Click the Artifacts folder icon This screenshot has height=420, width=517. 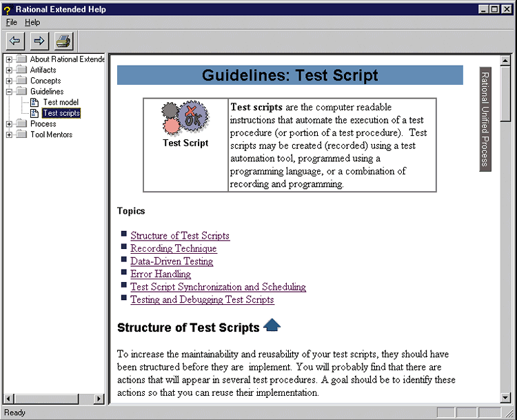[22, 70]
